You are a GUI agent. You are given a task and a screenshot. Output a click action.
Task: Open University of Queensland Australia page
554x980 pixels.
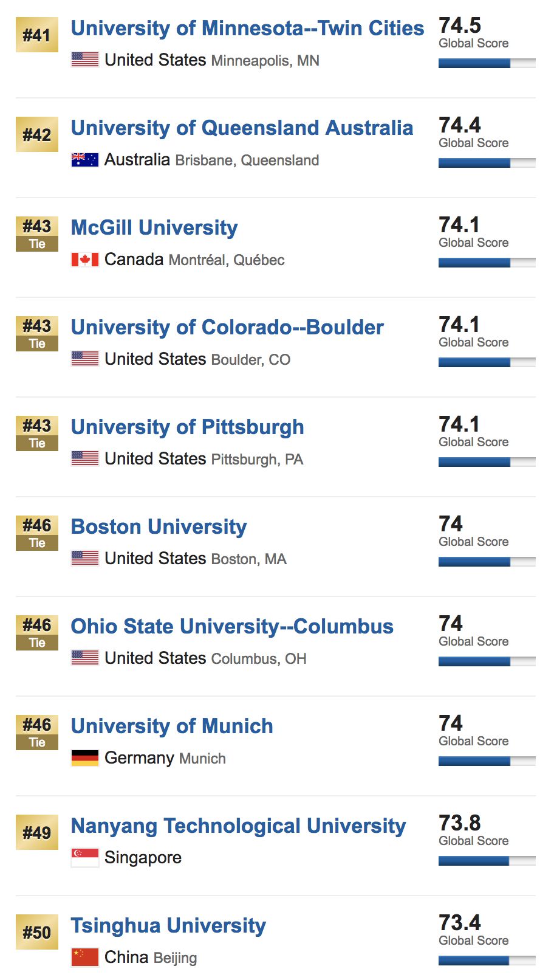pyautogui.click(x=242, y=128)
